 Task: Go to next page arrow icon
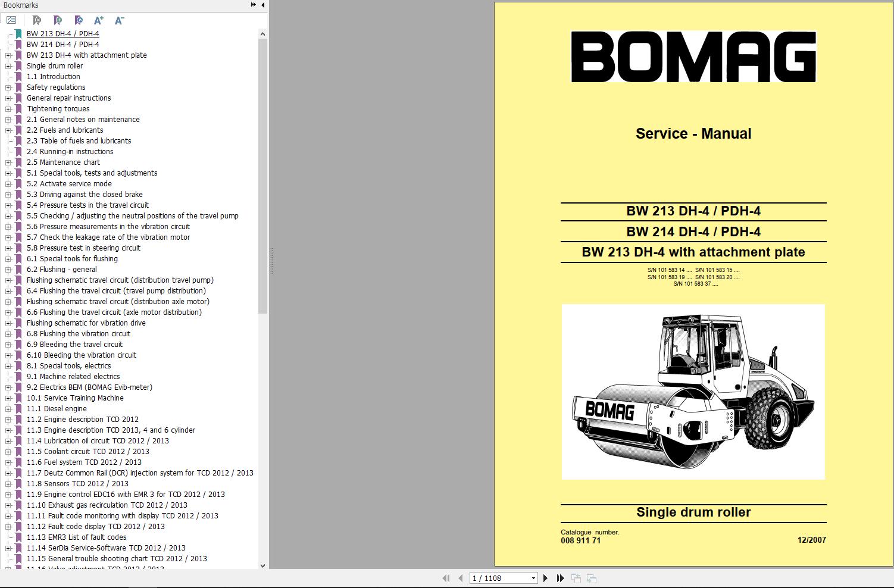click(546, 577)
